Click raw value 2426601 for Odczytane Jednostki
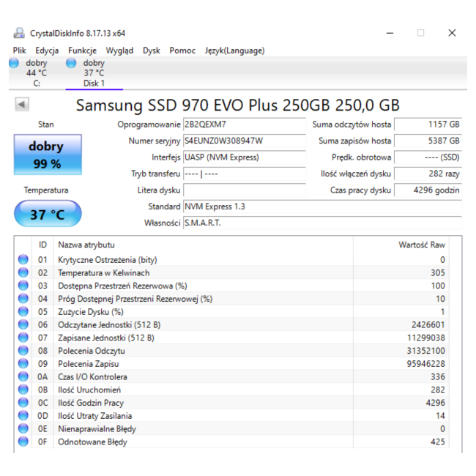 coord(428,325)
